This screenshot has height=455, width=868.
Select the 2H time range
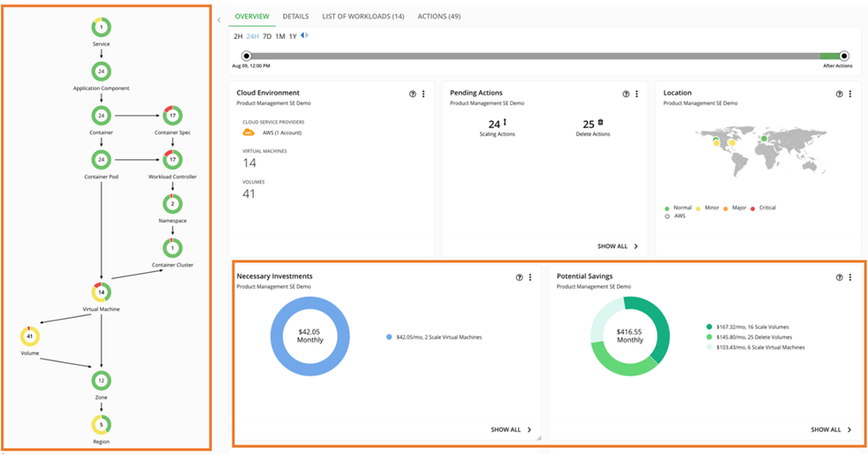[238, 36]
